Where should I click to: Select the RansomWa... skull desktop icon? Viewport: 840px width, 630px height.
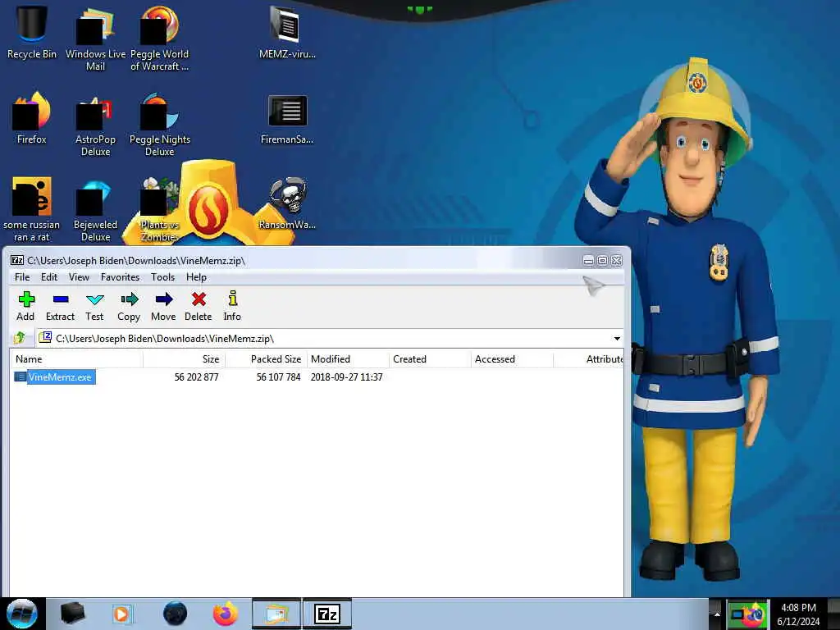287,203
